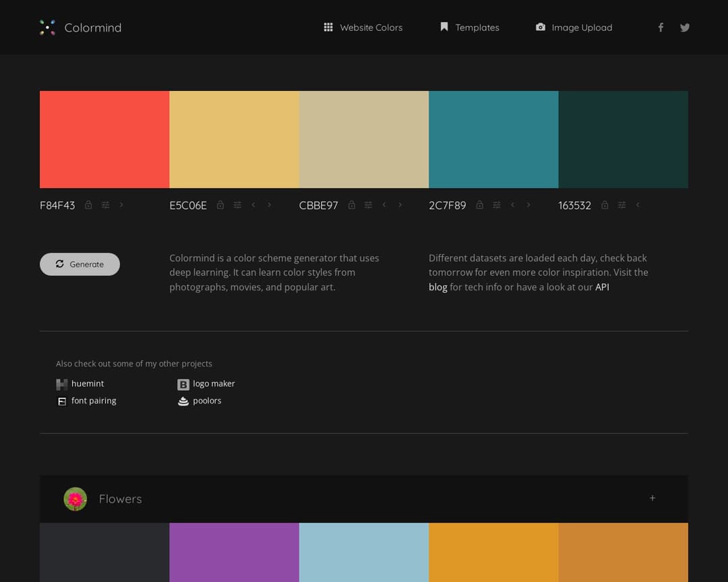
Task: Lock the 2C7F89 color
Action: (480, 205)
